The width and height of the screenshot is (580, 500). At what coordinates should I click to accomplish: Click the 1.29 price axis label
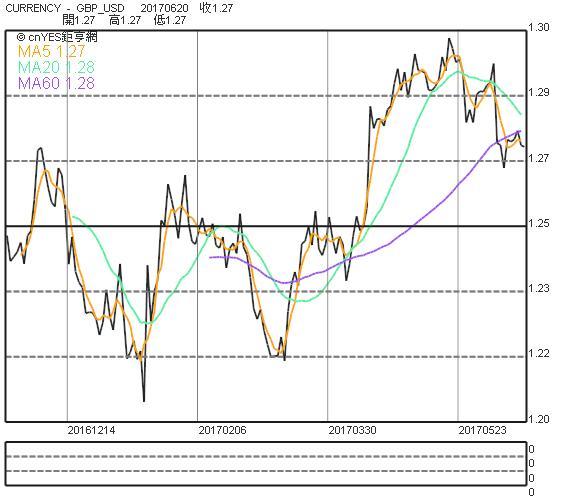click(539, 92)
